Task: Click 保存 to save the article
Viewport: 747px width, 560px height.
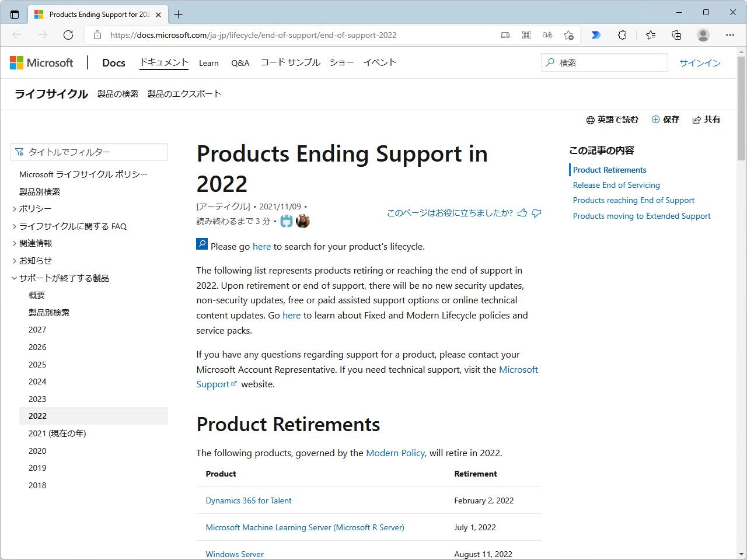Action: (x=665, y=120)
